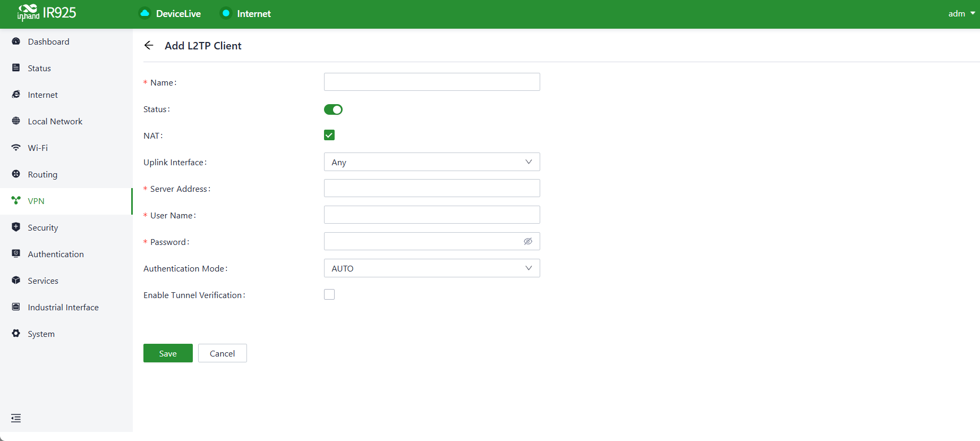Click the Routing sidebar icon
980x441 pixels.
click(x=16, y=174)
